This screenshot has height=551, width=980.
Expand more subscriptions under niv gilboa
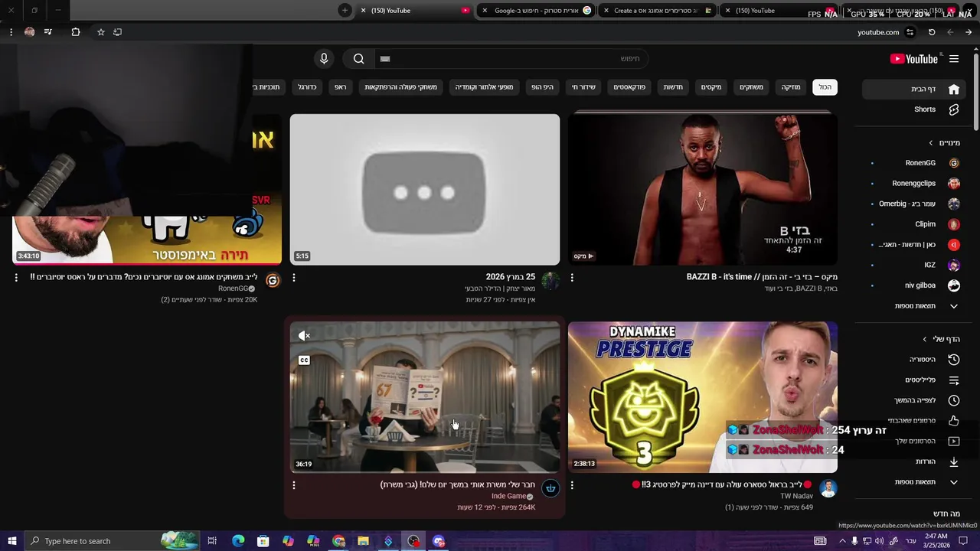(x=915, y=306)
